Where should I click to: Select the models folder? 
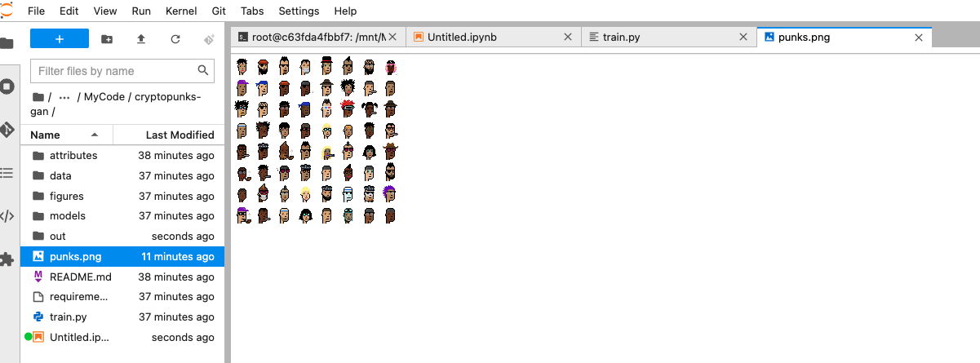[x=123, y=216]
